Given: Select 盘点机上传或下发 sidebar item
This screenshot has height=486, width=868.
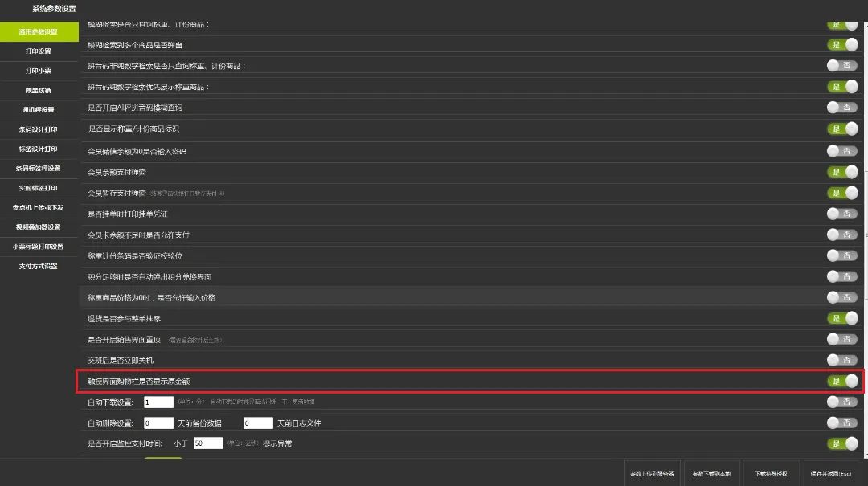Looking at the screenshot, I should [x=39, y=207].
